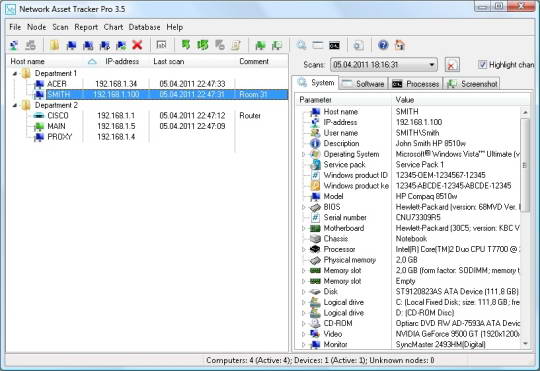Viewport: 540px width, 371px height.
Task: Open the Chart menu
Action: (113, 27)
